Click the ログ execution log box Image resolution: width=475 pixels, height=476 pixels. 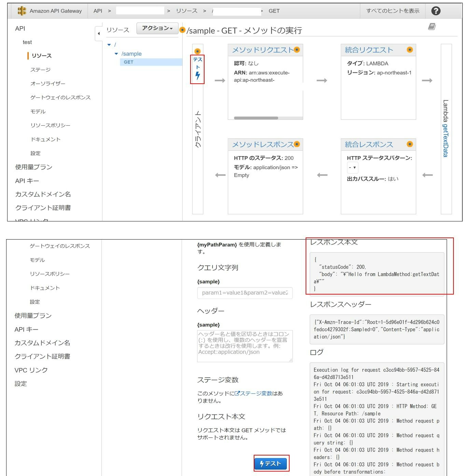tap(377, 419)
